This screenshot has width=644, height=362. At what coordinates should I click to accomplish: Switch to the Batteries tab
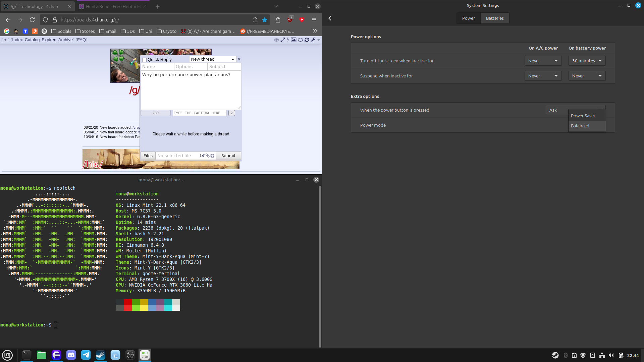point(495,18)
